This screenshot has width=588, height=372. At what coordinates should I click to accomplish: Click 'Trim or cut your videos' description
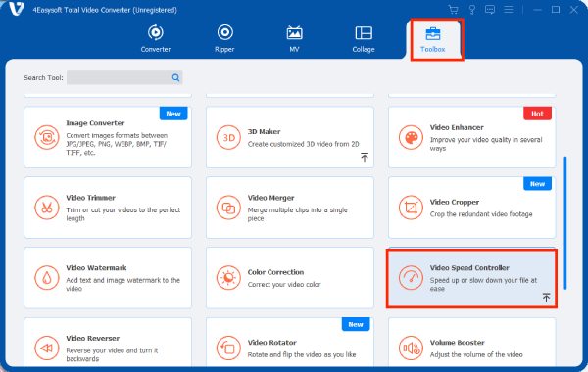123,214
